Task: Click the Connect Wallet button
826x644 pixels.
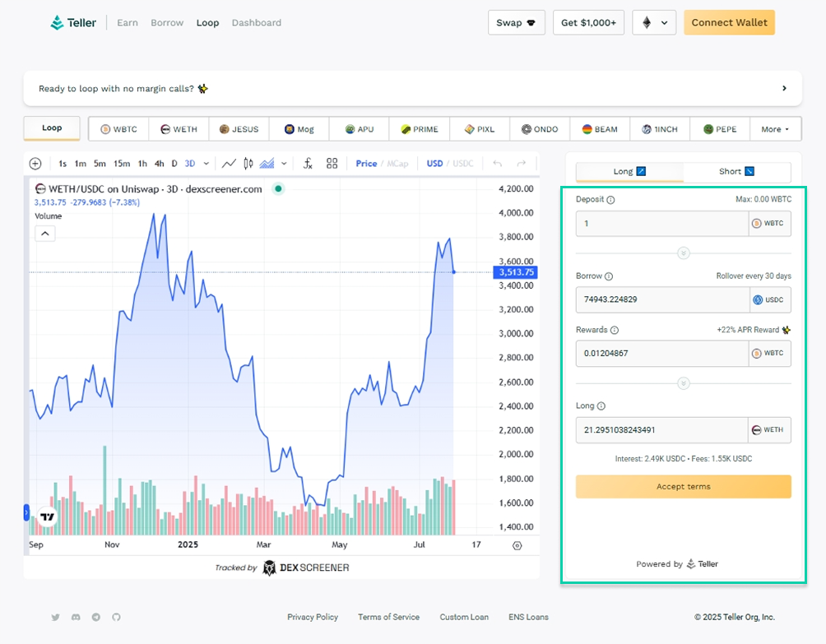Action: tap(729, 23)
